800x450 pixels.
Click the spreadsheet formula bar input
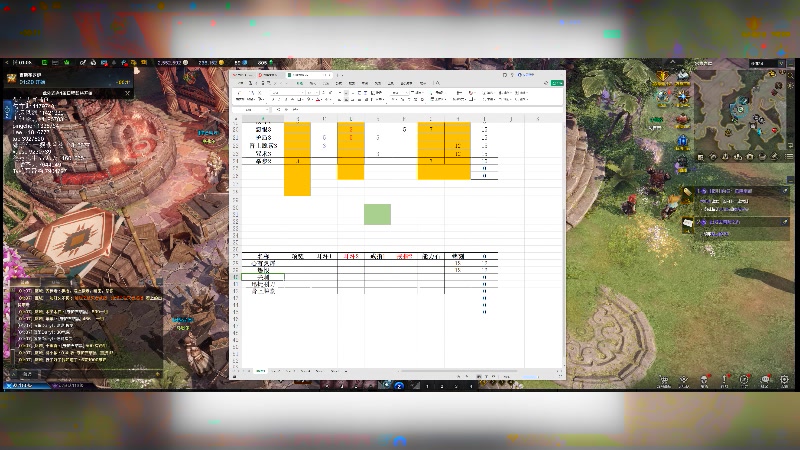pyautogui.click(x=431, y=110)
